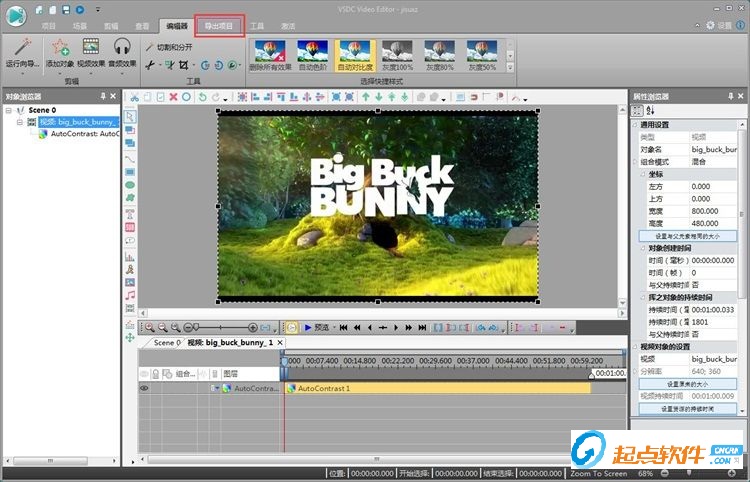The width and height of the screenshot is (750, 482).
Task: Click the save floppy icon in quick access bar
Action: pos(66,10)
